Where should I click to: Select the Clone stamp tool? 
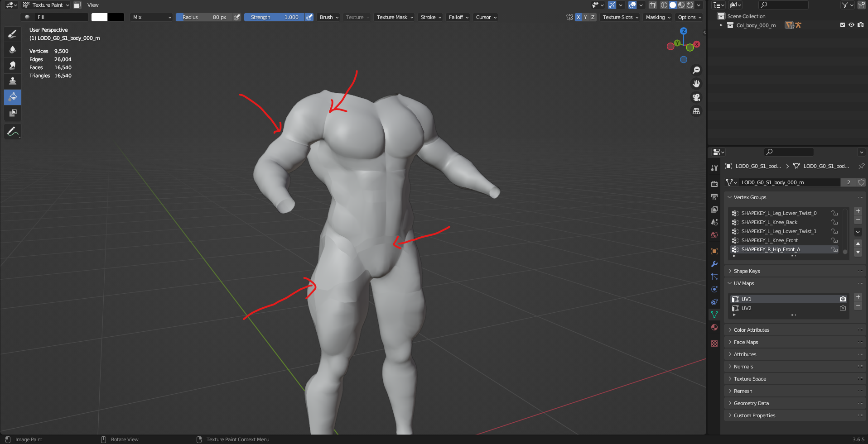point(13,81)
